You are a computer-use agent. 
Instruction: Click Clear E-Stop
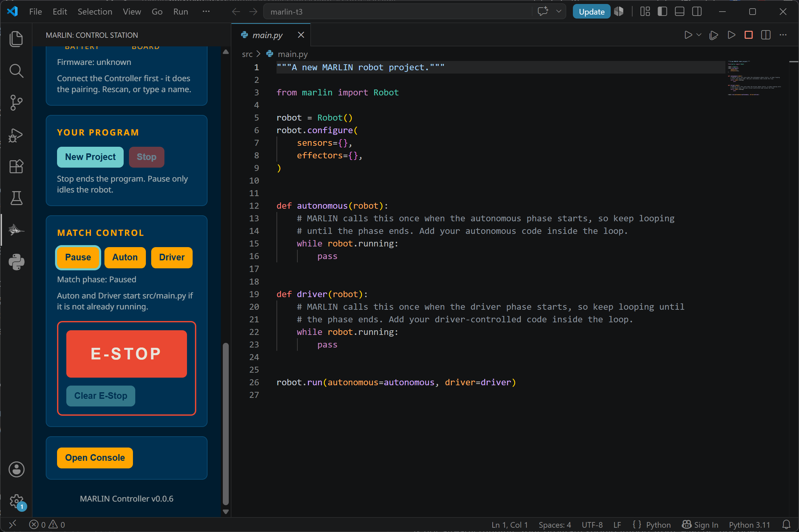(x=101, y=396)
